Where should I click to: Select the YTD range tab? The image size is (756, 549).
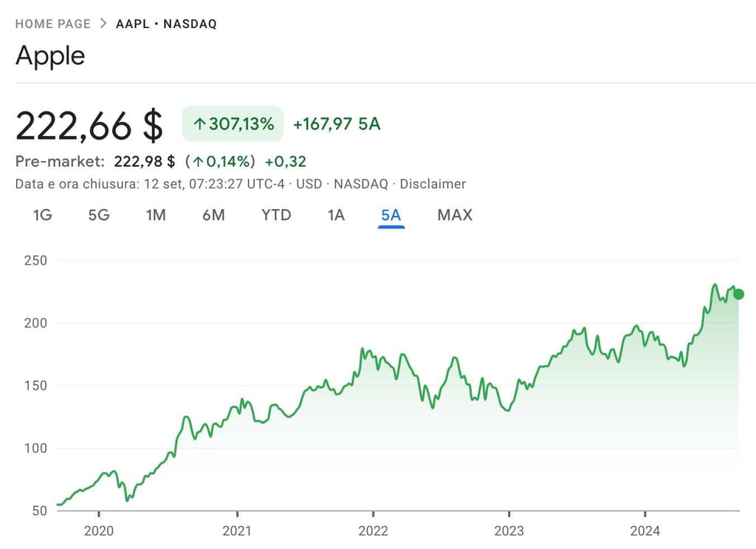coord(276,215)
